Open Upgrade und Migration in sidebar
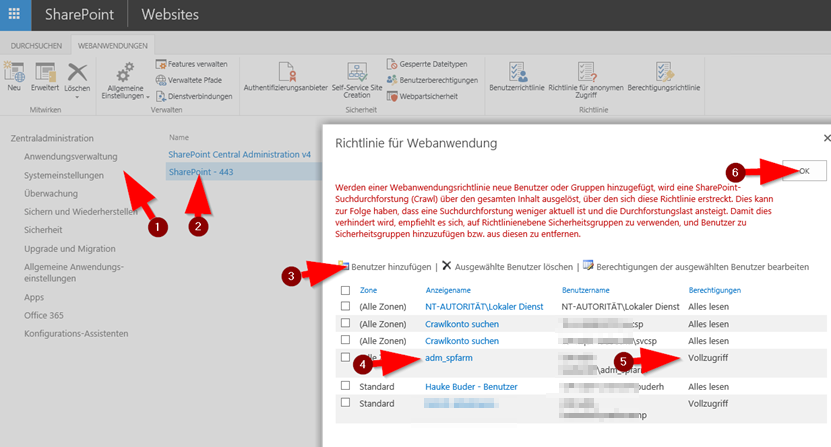The image size is (831, 447). pyautogui.click(x=69, y=248)
